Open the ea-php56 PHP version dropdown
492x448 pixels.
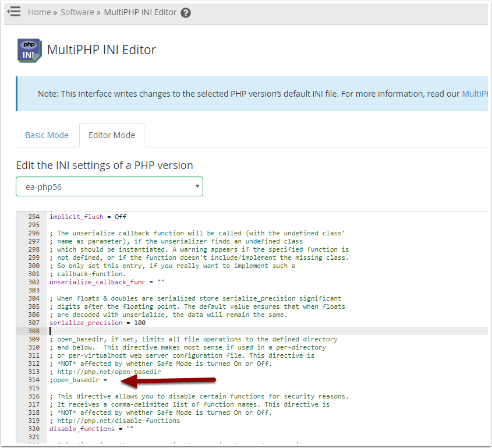tap(109, 187)
